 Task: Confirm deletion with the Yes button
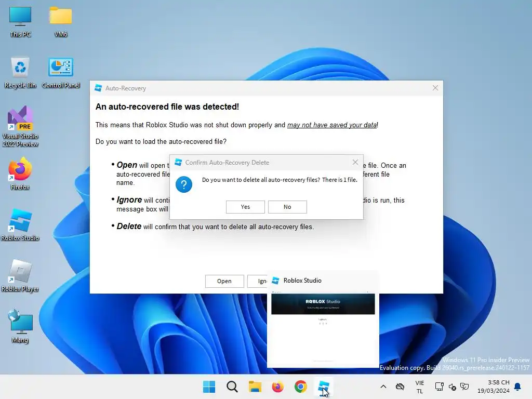[x=245, y=207]
